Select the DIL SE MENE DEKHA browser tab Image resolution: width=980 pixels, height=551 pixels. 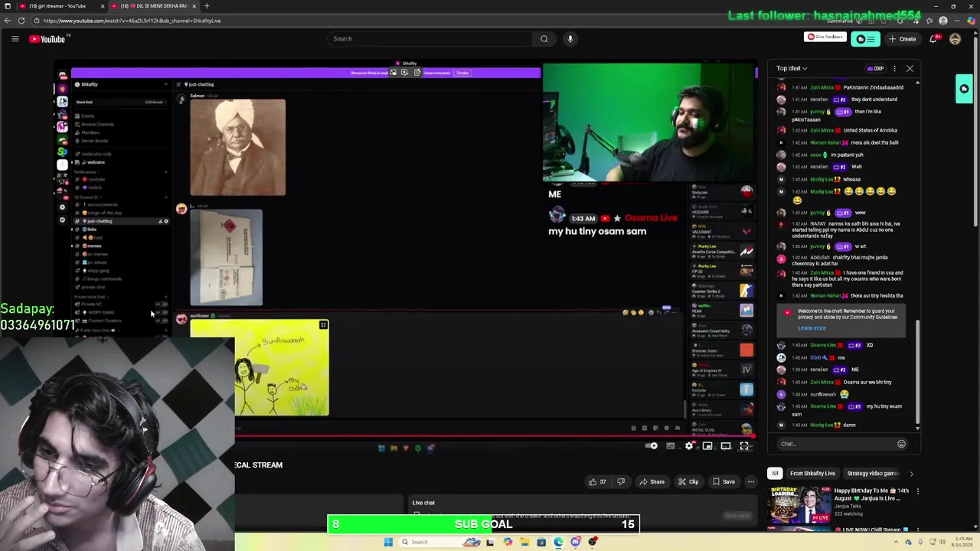click(153, 6)
